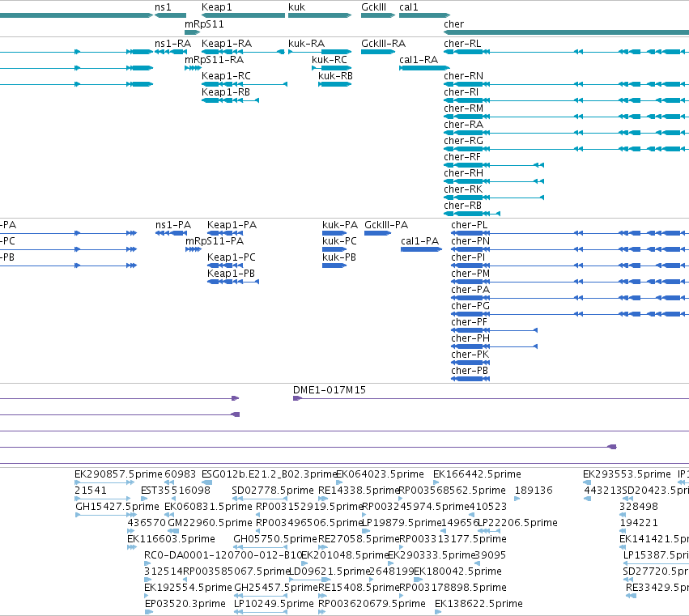
Task: Select the GH15427.5prime EST label
Action: click(117, 507)
